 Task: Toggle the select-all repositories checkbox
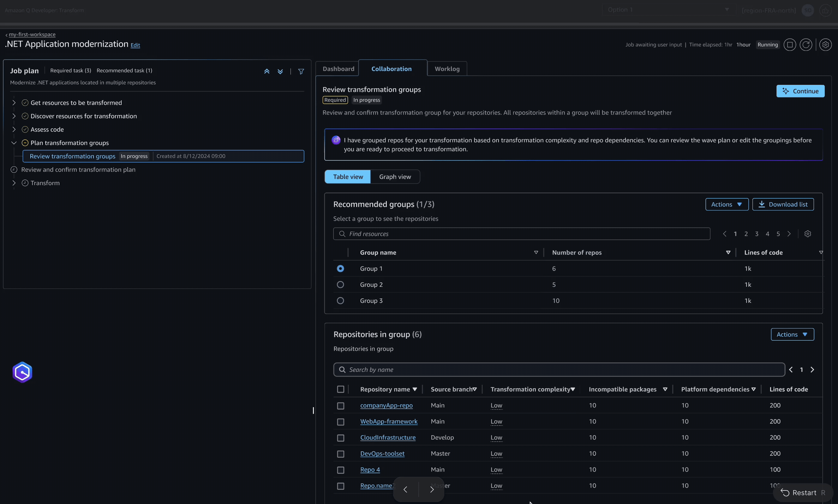(x=341, y=389)
